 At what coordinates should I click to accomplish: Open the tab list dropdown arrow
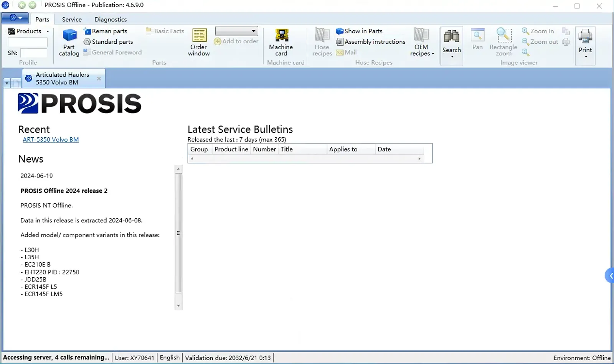click(x=7, y=83)
